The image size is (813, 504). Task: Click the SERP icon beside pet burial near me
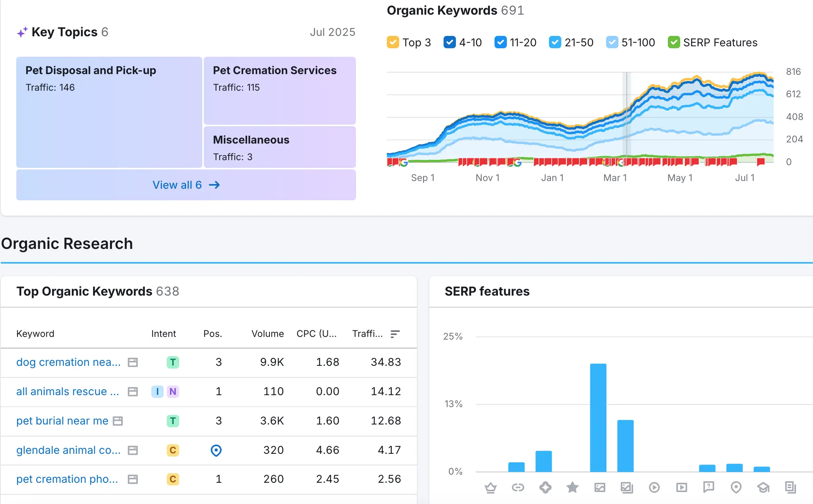[x=118, y=421]
